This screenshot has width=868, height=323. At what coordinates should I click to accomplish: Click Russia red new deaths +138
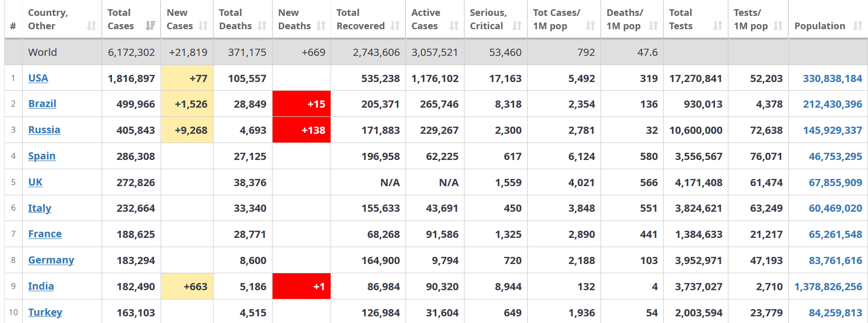pyautogui.click(x=301, y=130)
